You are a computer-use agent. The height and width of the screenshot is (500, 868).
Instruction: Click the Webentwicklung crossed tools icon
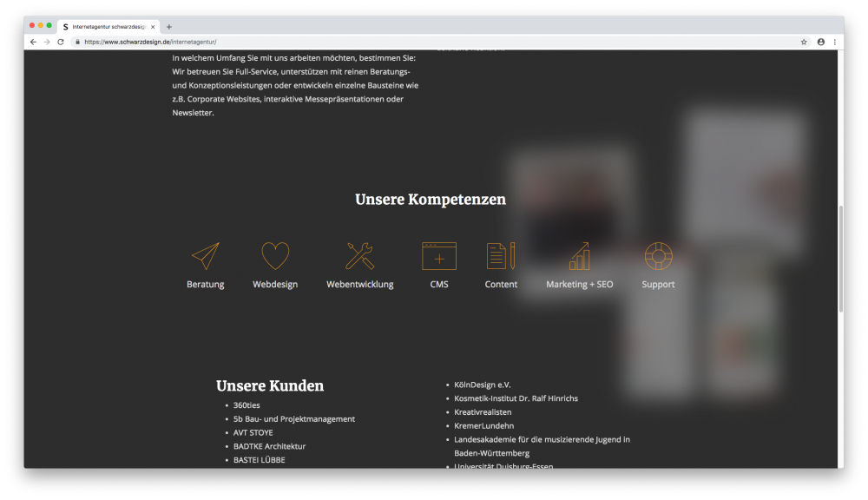[x=358, y=255]
